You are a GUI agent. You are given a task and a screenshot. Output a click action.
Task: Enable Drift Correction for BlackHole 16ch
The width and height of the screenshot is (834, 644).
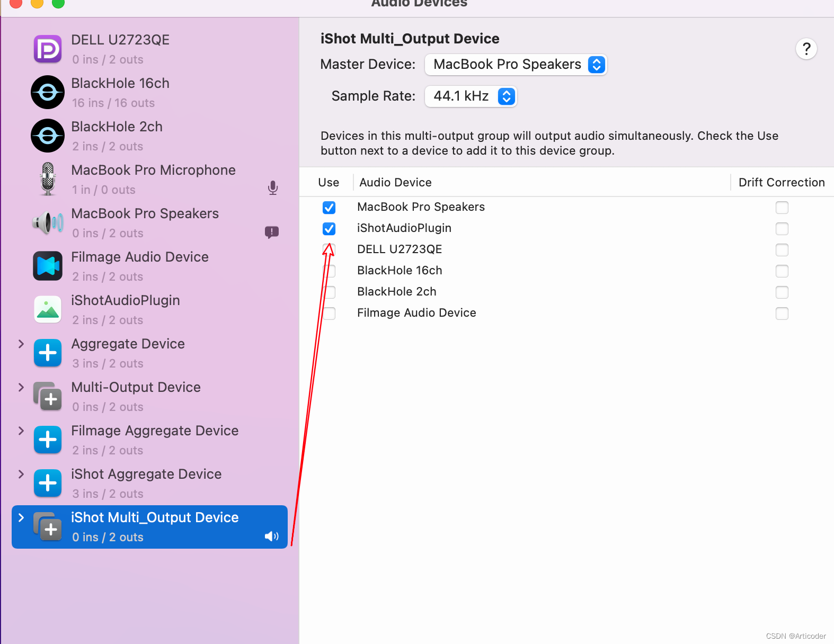(782, 271)
